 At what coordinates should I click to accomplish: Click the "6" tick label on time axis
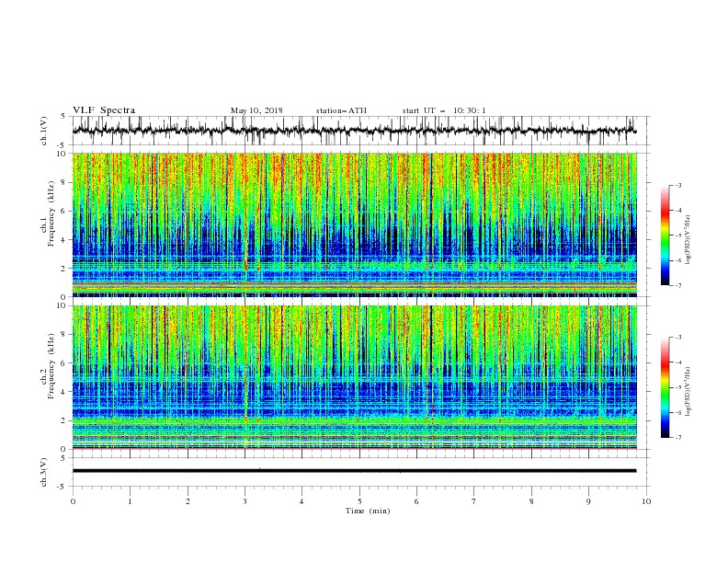coord(416,501)
